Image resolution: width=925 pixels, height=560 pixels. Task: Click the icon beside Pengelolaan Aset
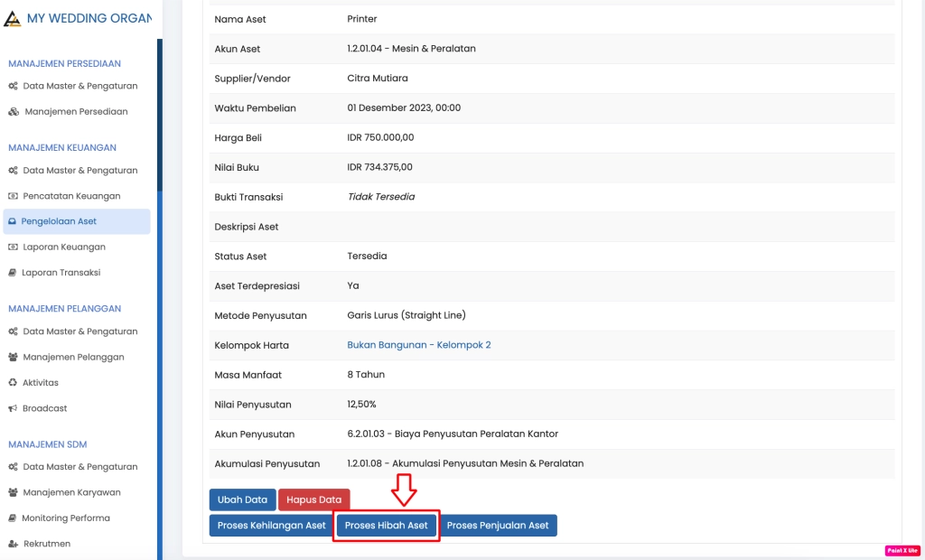[12, 221]
